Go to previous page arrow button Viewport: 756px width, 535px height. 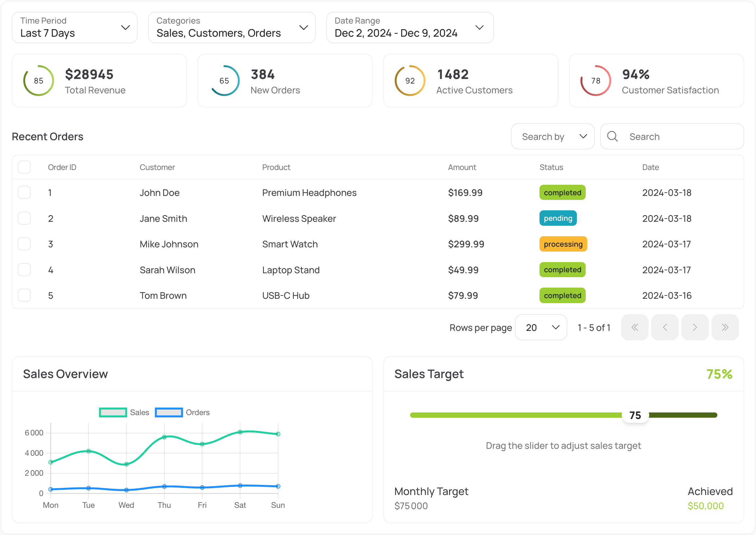click(x=665, y=327)
